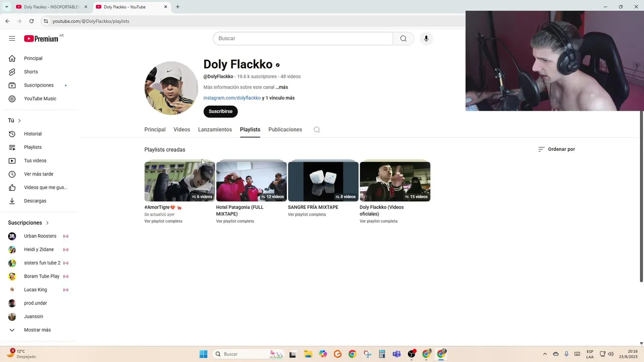
Task: Open Doly Flackko Videos oficiales thumbnail
Action: tap(395, 181)
